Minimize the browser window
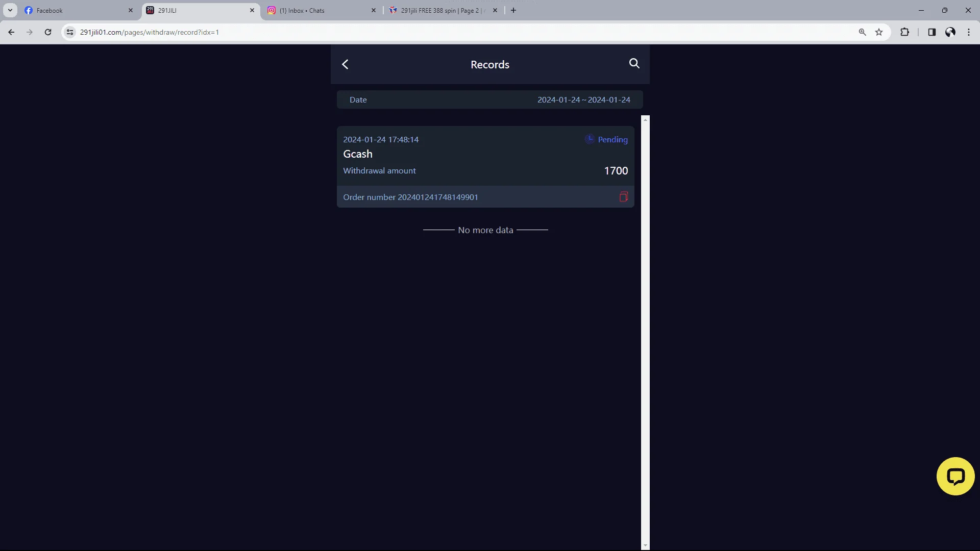This screenshot has width=980, height=551. pos(921,10)
